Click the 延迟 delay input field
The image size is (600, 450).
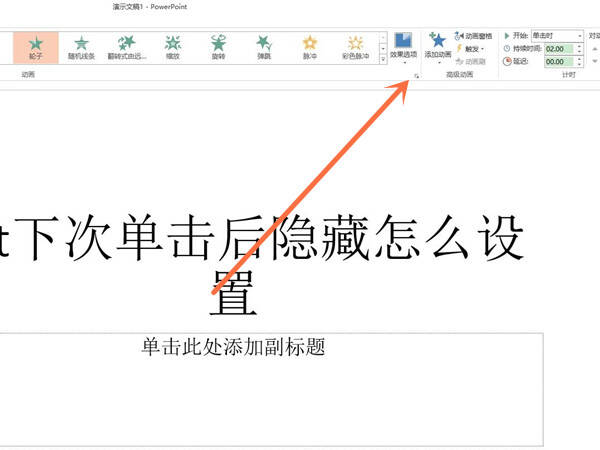tap(559, 62)
